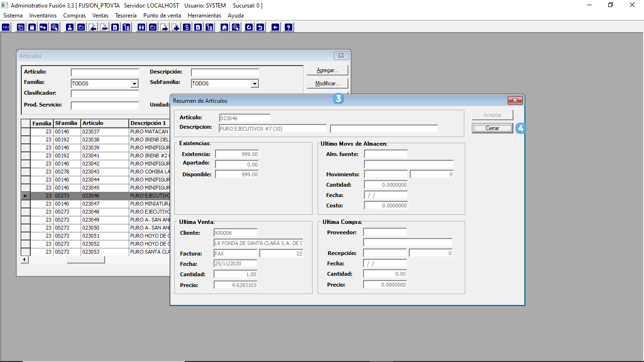Click the horizontal scrollbar thumb in articles grid
644x362 pixels.
[x=86, y=260]
